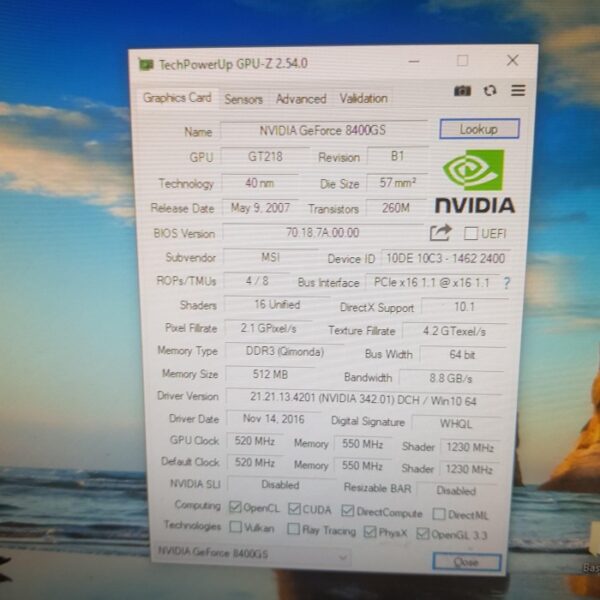This screenshot has width=600, height=600.
Task: Click the Memory Type DDR3 (Qimonda)
Action: (284, 352)
